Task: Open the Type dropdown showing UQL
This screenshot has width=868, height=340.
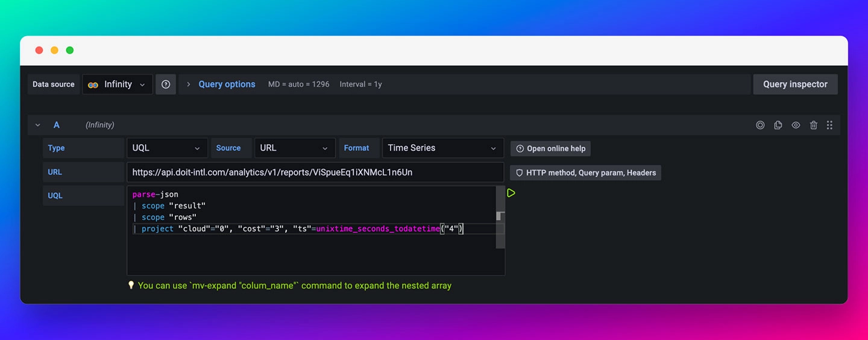Action: pyautogui.click(x=166, y=148)
